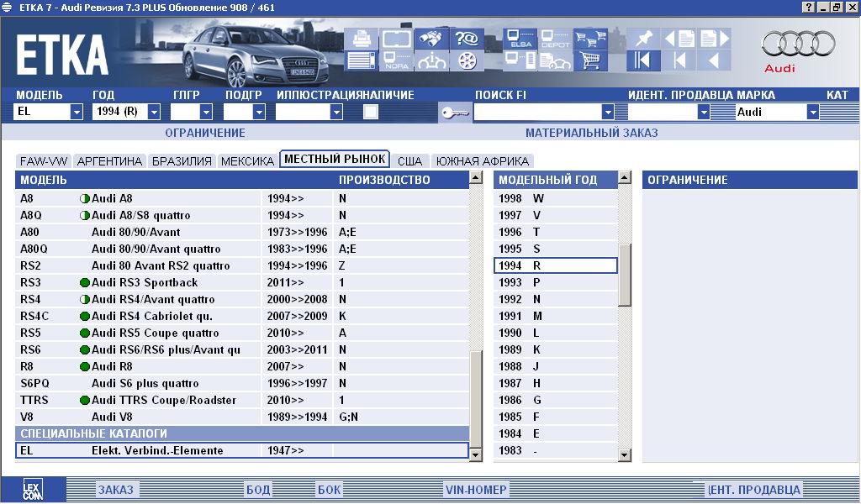Viewport: 861px width, 504px height.
Task: Click the ЗАКАЗ button
Action: tap(116, 490)
